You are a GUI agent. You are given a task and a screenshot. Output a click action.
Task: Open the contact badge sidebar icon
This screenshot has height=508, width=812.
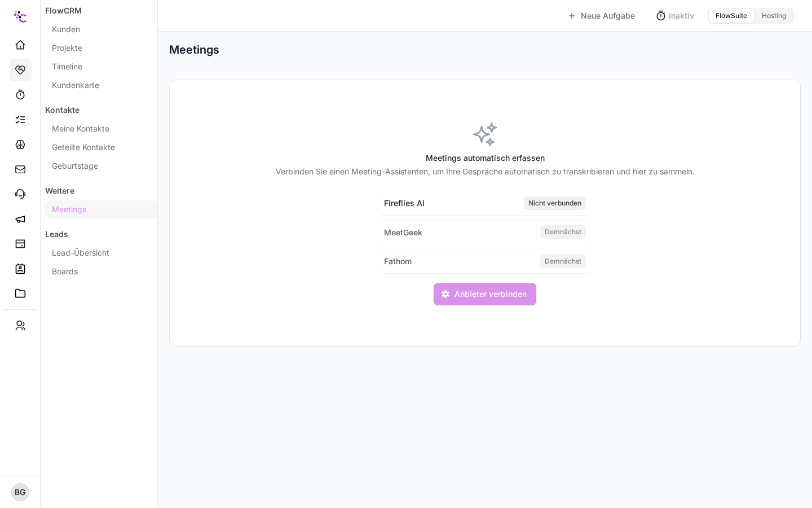pos(20,269)
